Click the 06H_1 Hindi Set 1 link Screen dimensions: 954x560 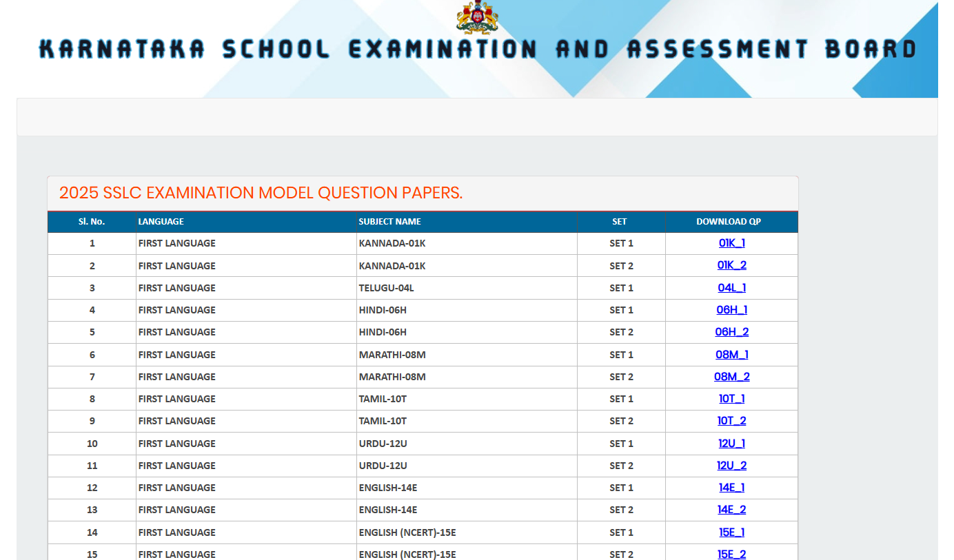[x=731, y=309]
